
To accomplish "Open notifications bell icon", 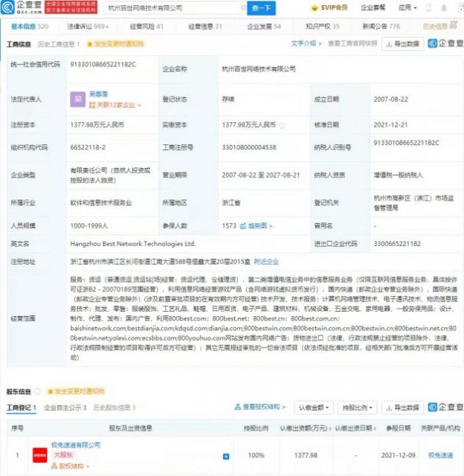I will click(444, 7).
